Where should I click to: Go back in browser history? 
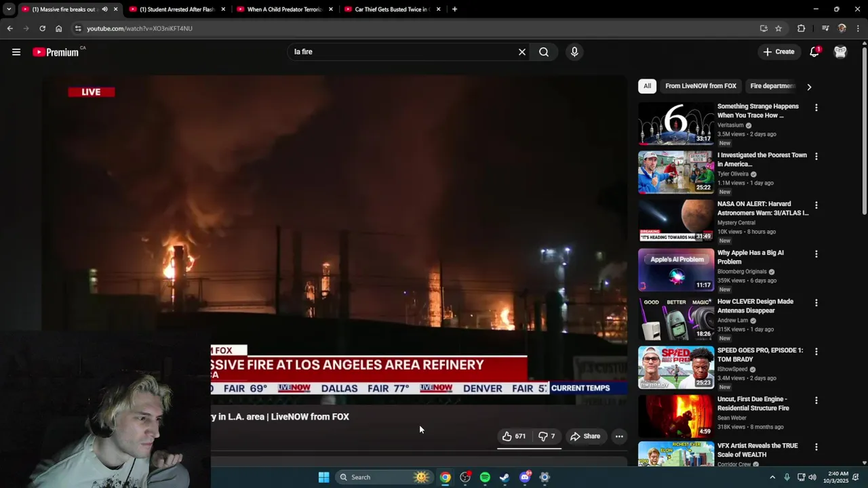9,28
